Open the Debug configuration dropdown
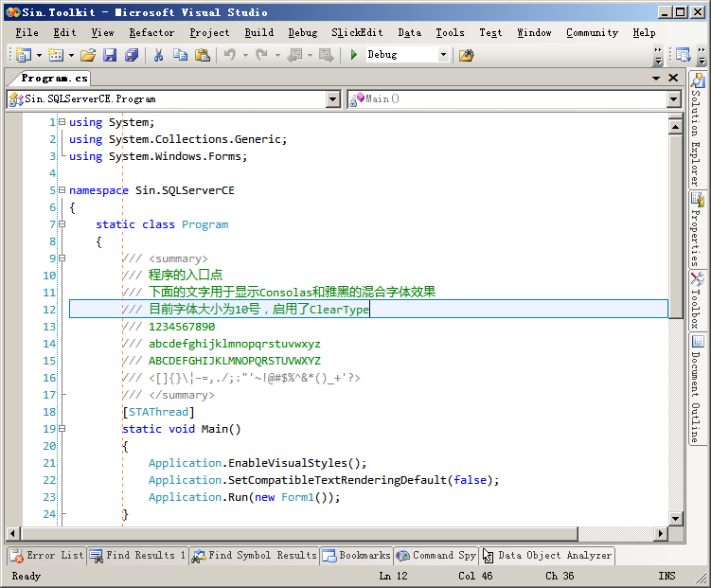 (443, 55)
